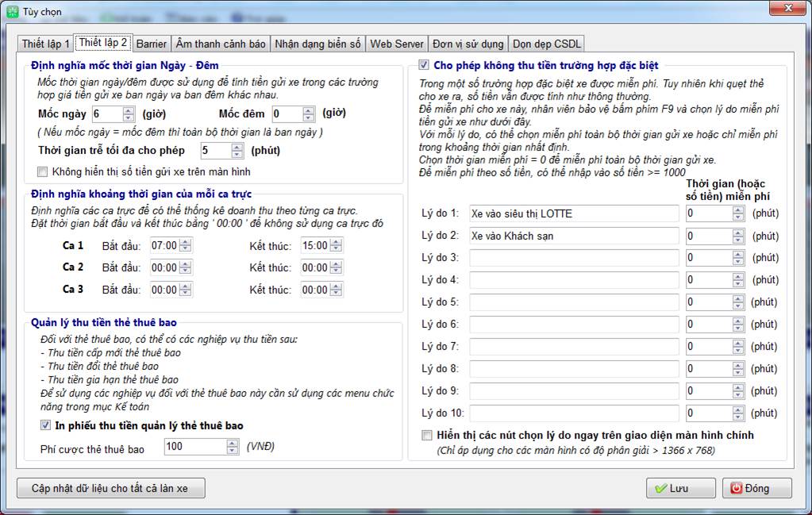The height and width of the screenshot is (515, 812).
Task: Select the Nhận dạng biển số tab
Action: tap(317, 44)
